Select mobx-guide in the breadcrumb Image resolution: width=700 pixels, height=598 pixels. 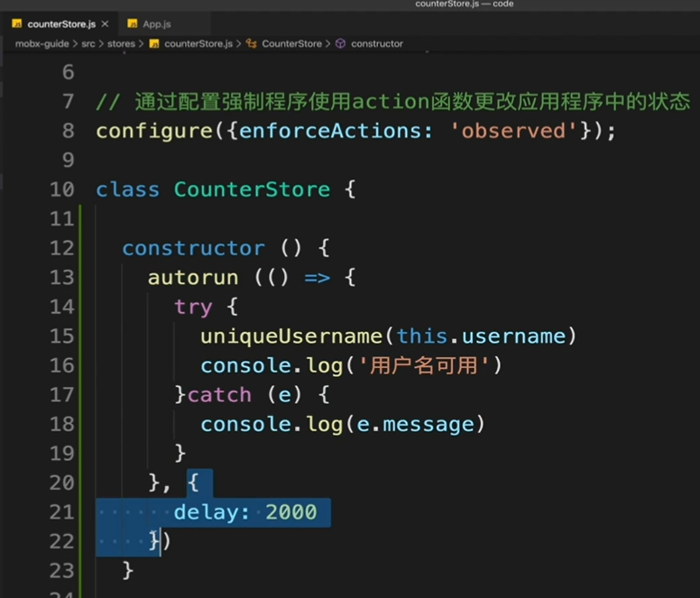(x=42, y=43)
